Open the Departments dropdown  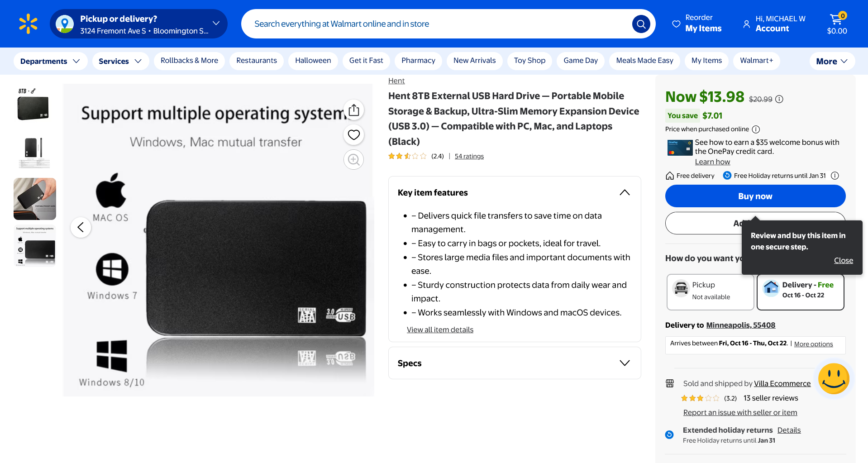[50, 61]
